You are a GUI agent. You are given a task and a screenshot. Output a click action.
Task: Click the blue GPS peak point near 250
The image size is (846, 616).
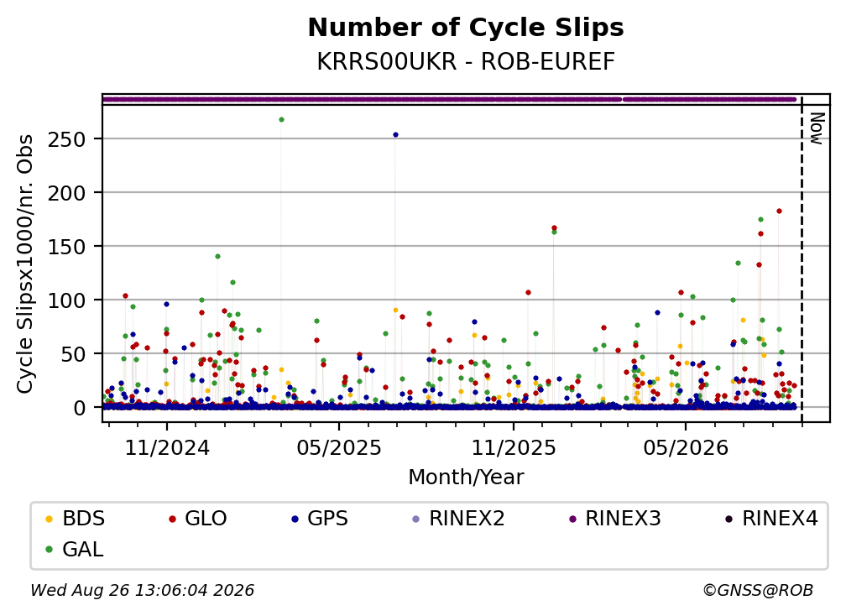click(395, 135)
